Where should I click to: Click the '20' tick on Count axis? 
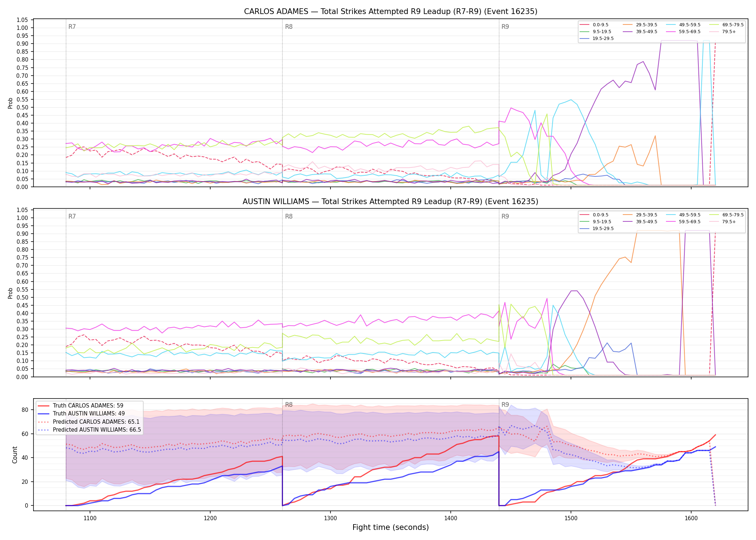[x=25, y=482]
